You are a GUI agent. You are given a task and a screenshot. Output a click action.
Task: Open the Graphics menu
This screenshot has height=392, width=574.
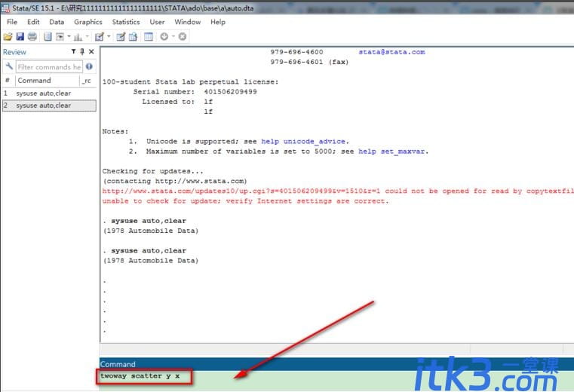87,22
